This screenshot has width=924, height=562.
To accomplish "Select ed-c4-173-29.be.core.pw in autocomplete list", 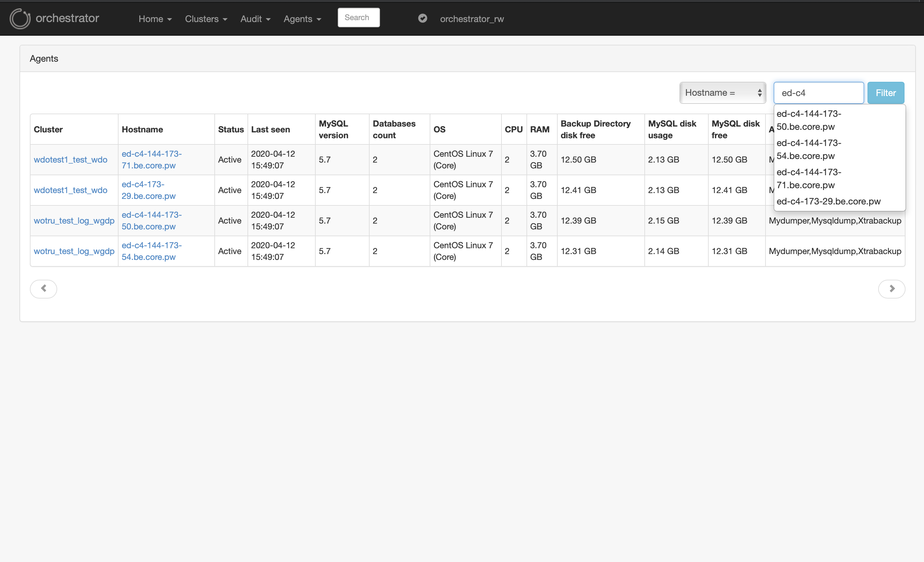I will tap(828, 201).
